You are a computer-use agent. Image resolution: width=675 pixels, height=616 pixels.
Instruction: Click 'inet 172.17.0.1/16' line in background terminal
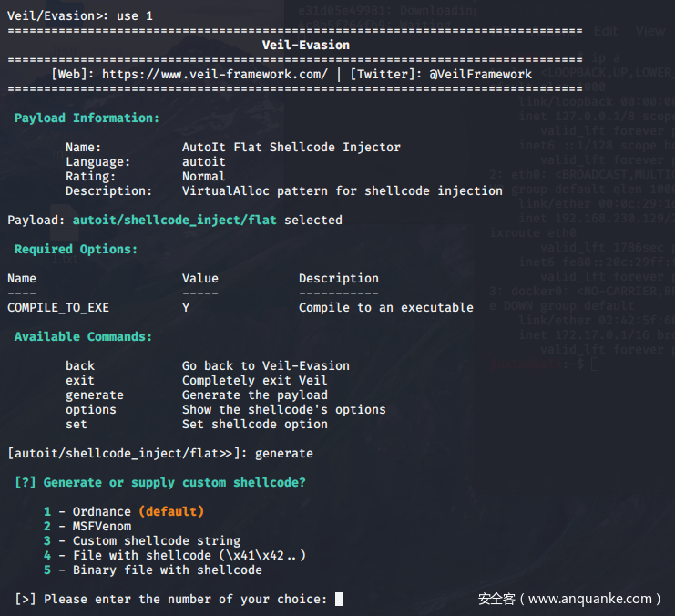[x=597, y=334]
